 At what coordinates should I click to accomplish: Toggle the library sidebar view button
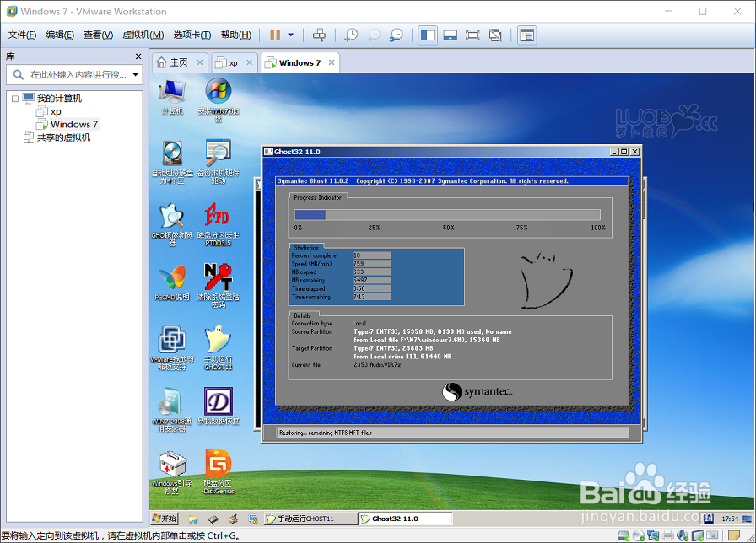point(428,35)
